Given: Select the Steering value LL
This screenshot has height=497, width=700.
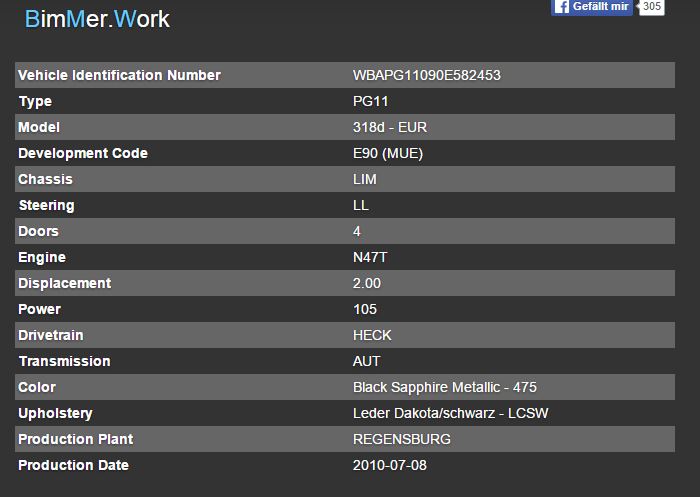Looking at the screenshot, I should click(x=361, y=206).
